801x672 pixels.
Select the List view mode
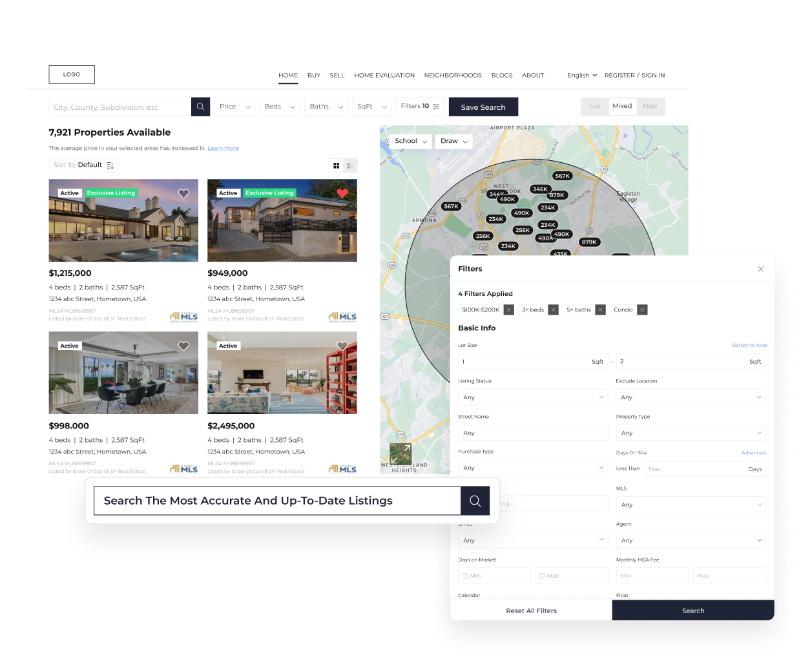tap(594, 106)
